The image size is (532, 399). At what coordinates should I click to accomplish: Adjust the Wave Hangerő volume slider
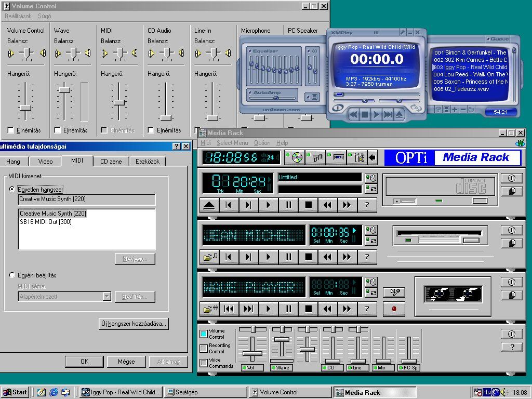point(64,90)
